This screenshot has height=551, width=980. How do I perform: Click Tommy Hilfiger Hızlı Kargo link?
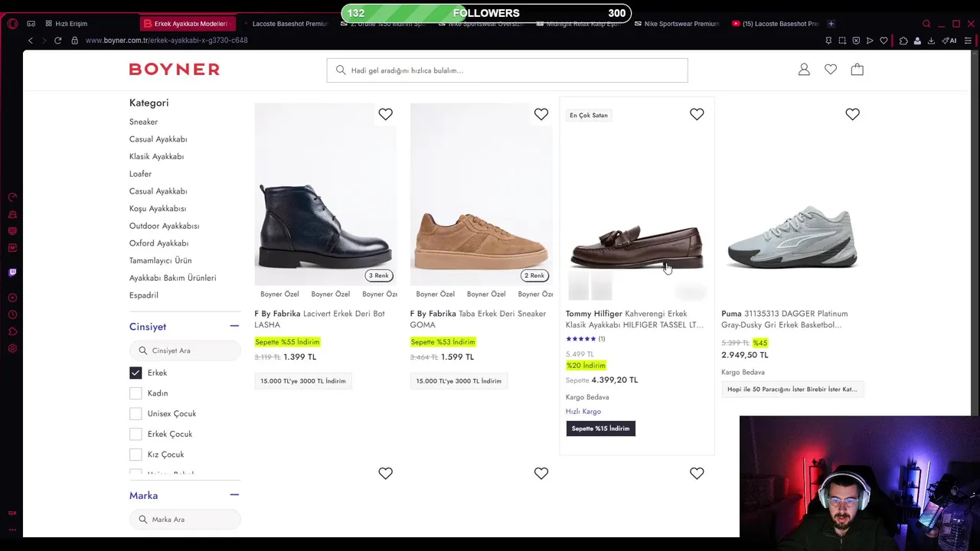[x=583, y=412]
